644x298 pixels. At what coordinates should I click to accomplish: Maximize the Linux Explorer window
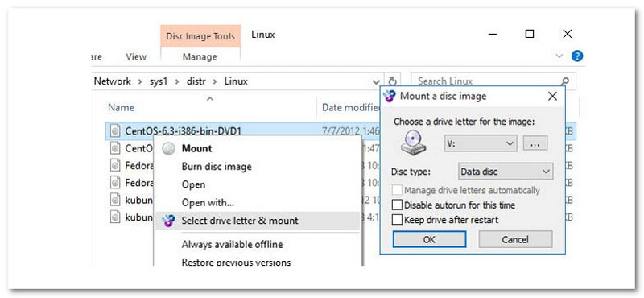(530, 34)
